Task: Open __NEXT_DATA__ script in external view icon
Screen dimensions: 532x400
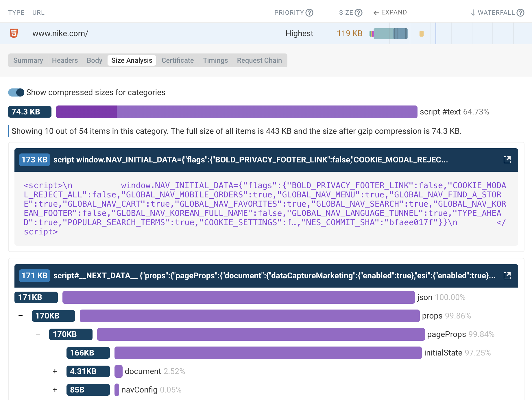Action: [507, 276]
